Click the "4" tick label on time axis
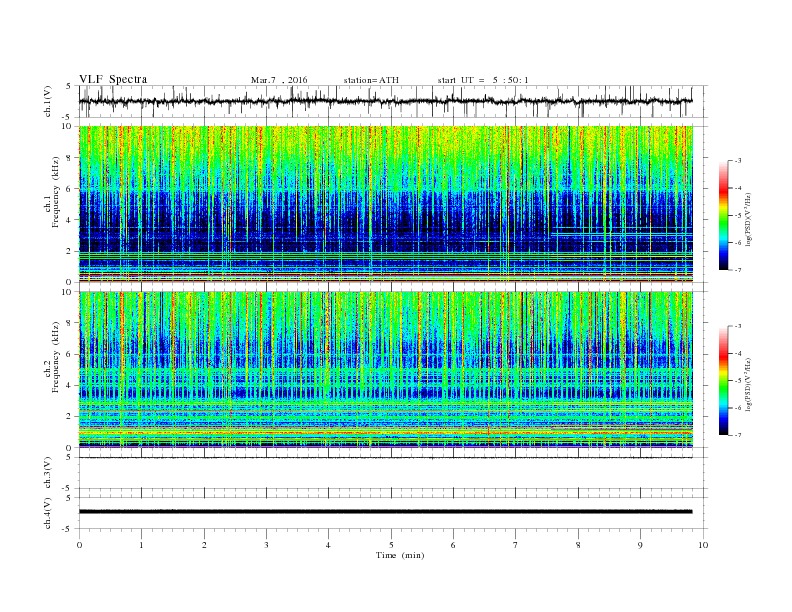The height and width of the screenshot is (612, 792). point(328,545)
